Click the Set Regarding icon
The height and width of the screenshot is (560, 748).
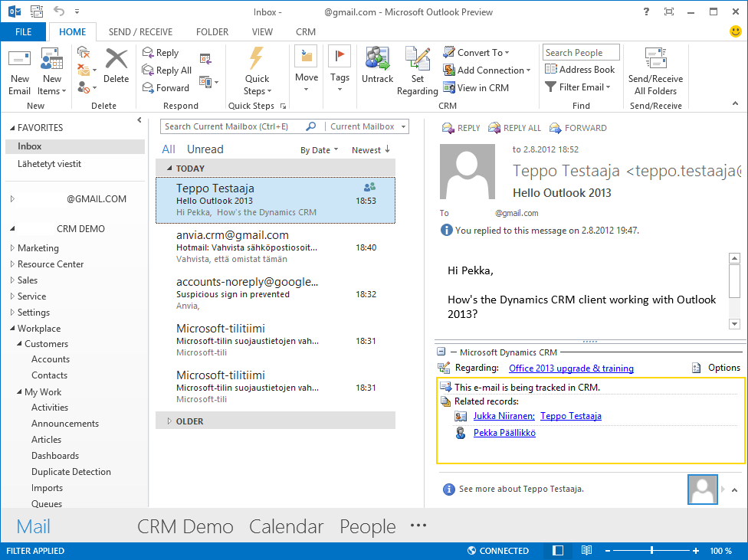pyautogui.click(x=417, y=61)
